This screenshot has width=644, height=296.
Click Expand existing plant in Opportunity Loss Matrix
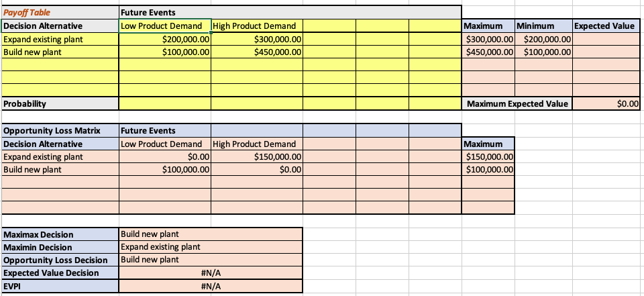click(x=60, y=156)
